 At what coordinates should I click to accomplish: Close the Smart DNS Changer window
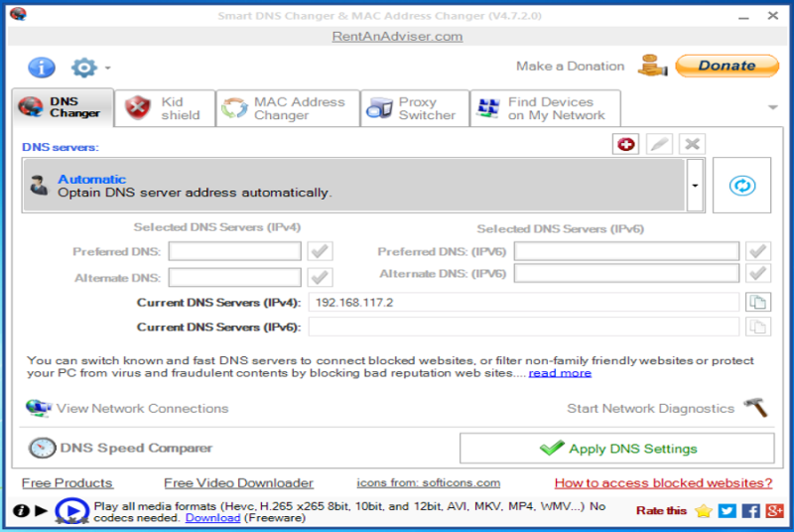(773, 16)
